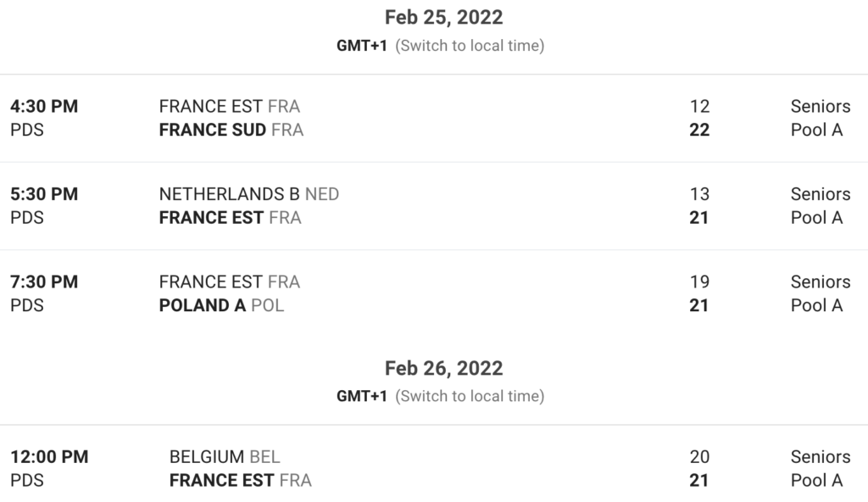
Task: Select NETHERLANDS B team name
Action: tap(229, 194)
